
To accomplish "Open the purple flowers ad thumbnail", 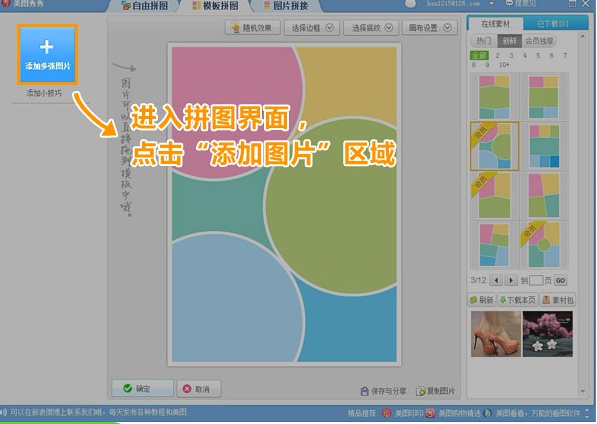I will point(548,334).
